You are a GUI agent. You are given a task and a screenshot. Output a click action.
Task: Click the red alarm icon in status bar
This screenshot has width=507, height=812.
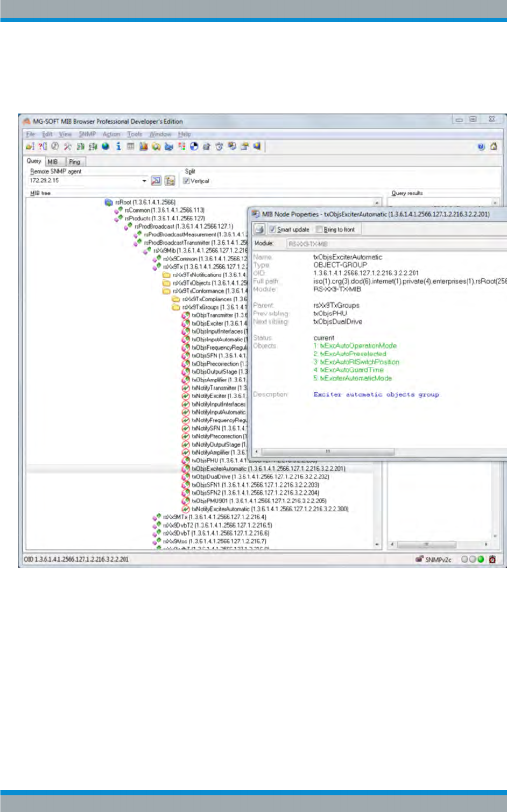pyautogui.click(x=492, y=559)
